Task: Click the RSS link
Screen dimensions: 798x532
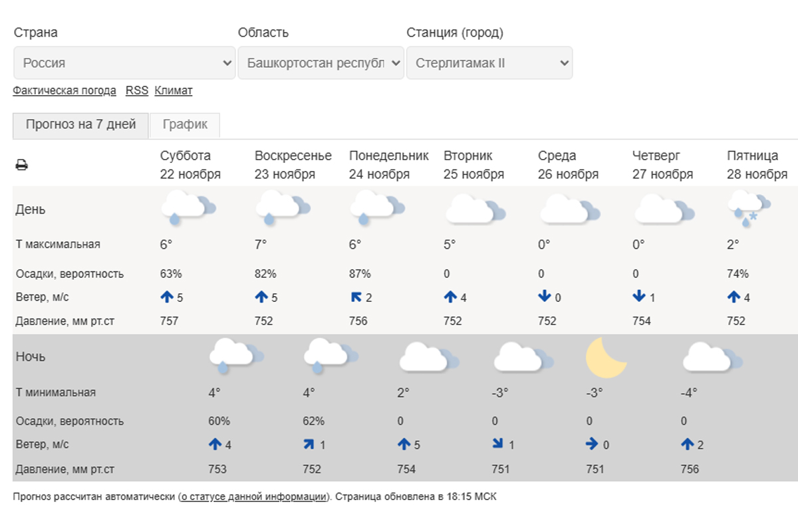Action: (x=137, y=90)
